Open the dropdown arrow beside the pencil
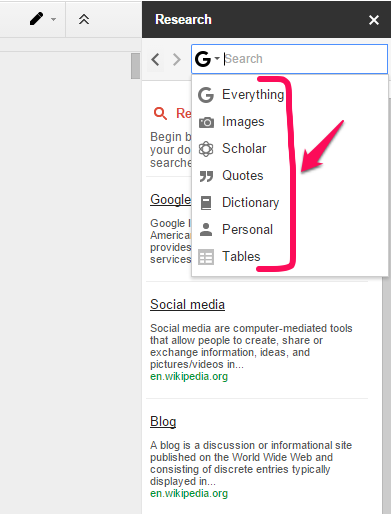Image resolution: width=391 pixels, height=514 pixels. click(53, 19)
